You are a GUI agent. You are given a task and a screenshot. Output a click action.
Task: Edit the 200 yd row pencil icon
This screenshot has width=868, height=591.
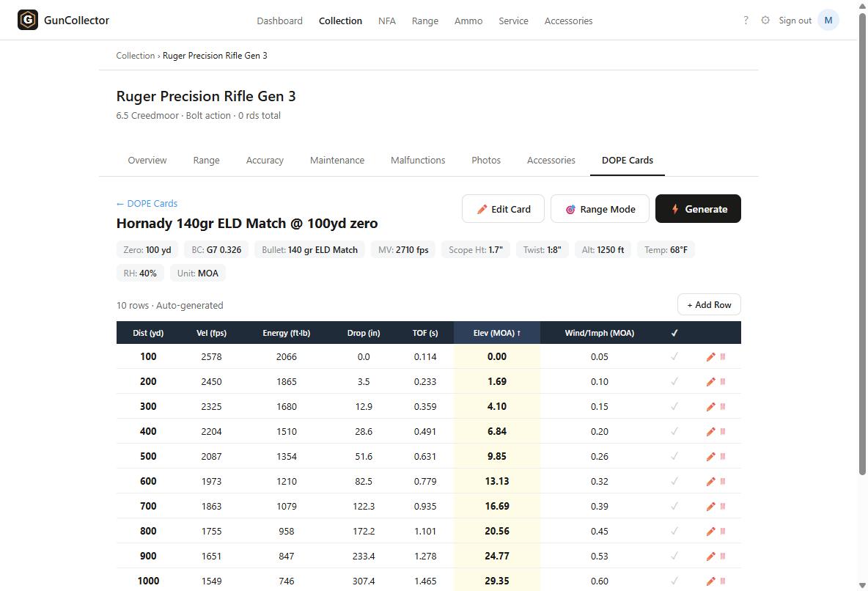711,381
